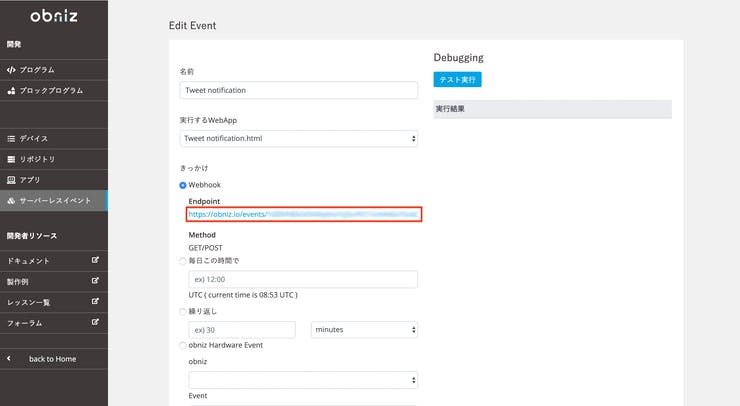Click the リポジトリ storage icon
740x406 pixels.
[x=11, y=159]
